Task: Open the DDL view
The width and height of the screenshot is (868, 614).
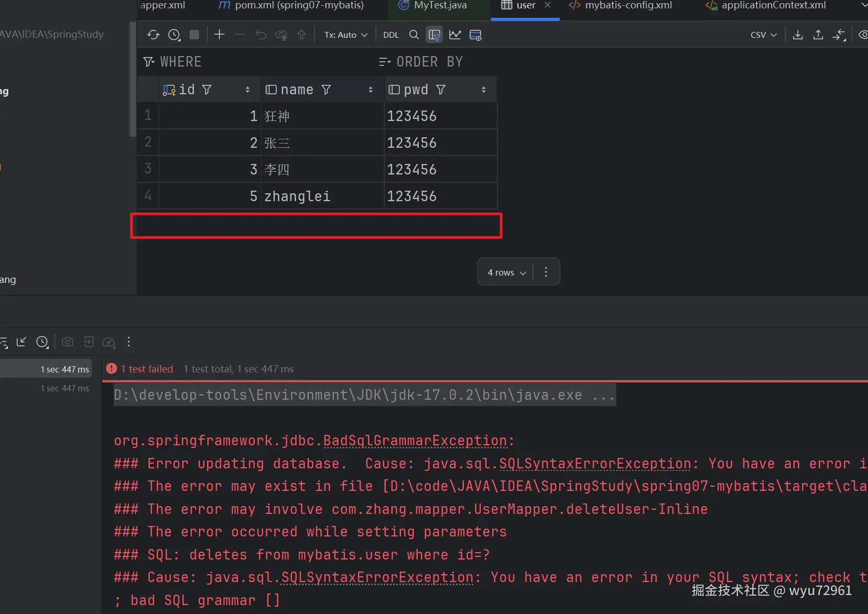Action: [x=391, y=35]
